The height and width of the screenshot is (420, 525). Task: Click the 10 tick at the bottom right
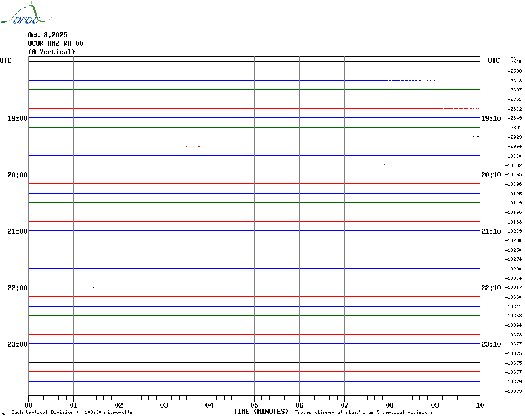point(479,404)
